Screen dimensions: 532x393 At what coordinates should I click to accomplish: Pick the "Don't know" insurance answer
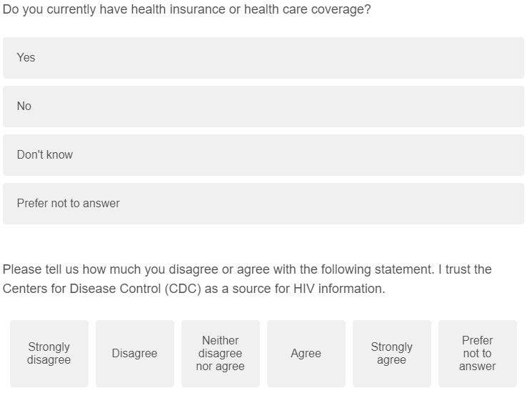(263, 155)
